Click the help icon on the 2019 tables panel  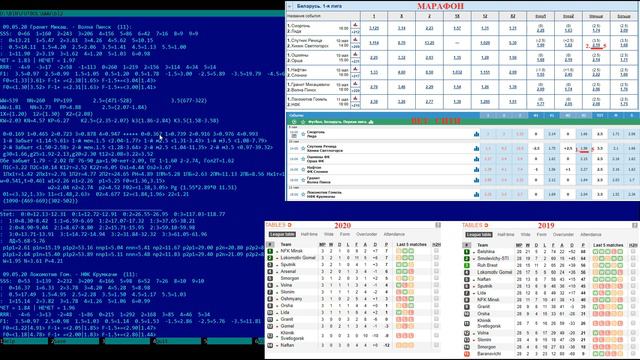click(x=635, y=225)
